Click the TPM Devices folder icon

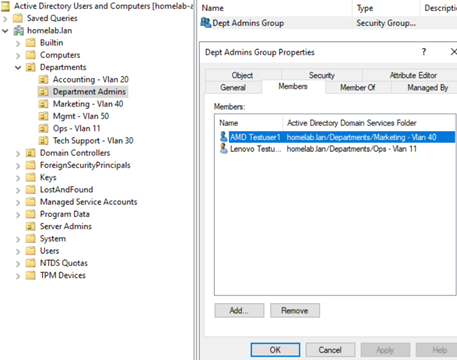(31, 275)
